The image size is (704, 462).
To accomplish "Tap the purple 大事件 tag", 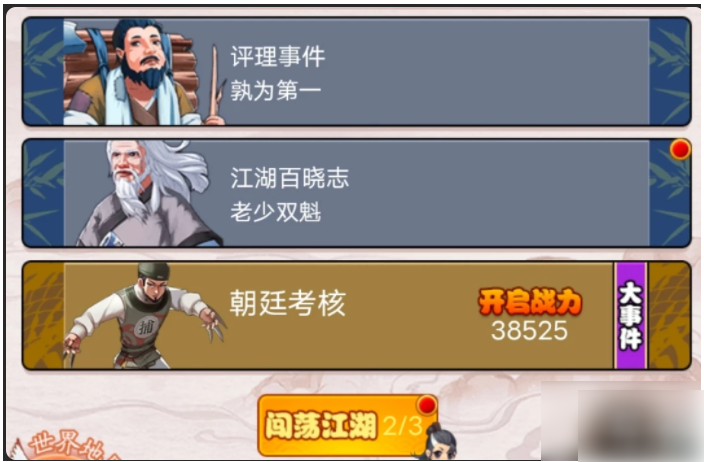I will (x=630, y=315).
